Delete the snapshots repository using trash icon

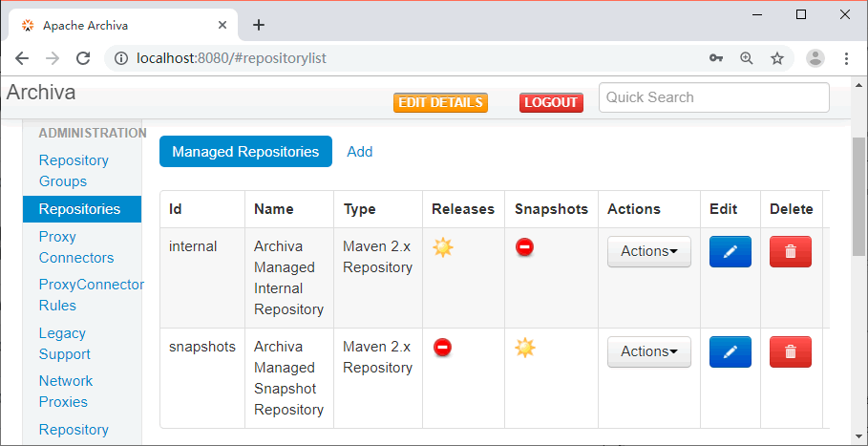click(790, 351)
